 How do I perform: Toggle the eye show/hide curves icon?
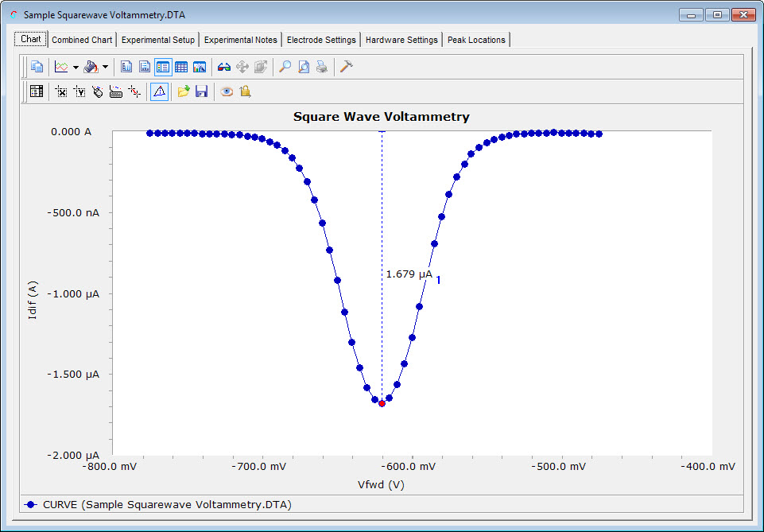coord(227,91)
